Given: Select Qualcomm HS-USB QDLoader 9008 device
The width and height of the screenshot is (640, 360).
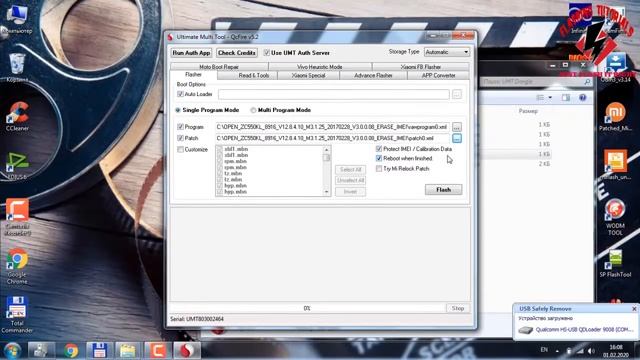Looking at the screenshot, I should (575, 330).
